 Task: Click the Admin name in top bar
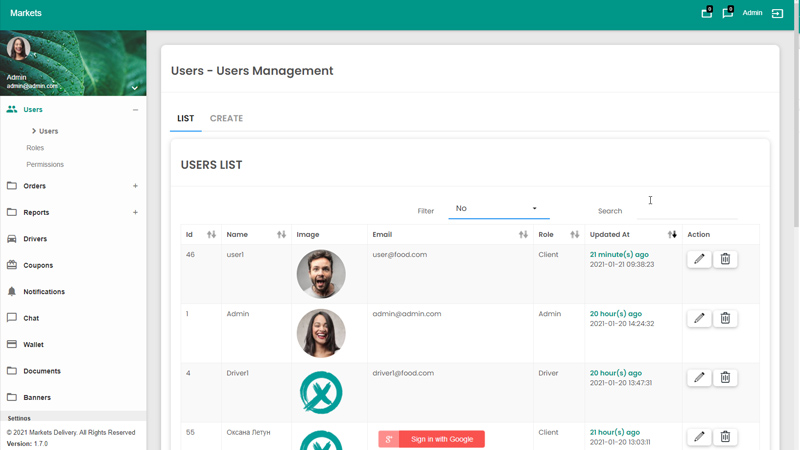752,13
